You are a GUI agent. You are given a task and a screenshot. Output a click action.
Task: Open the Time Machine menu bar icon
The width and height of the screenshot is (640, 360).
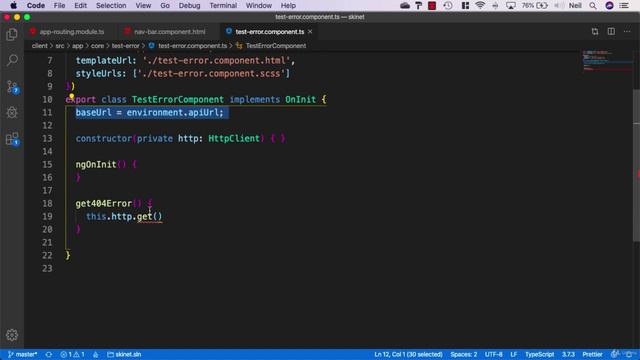[x=448, y=6]
